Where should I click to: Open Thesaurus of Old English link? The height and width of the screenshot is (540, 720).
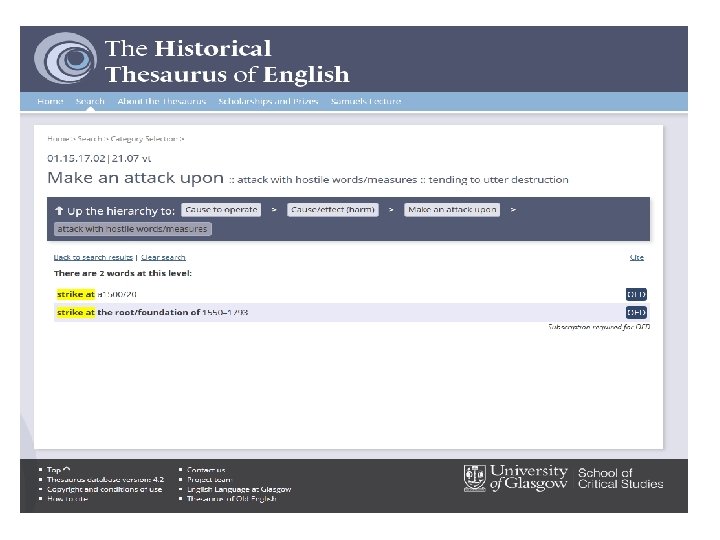pos(231,499)
